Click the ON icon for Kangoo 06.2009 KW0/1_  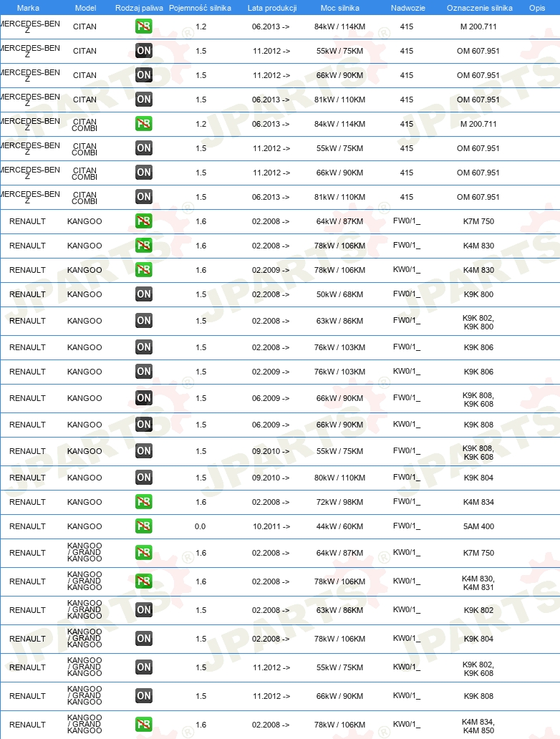coord(144,425)
